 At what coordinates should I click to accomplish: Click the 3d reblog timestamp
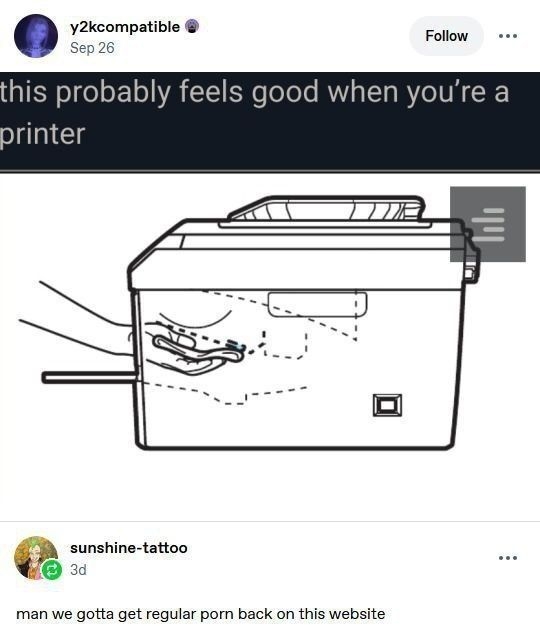tap(78, 569)
